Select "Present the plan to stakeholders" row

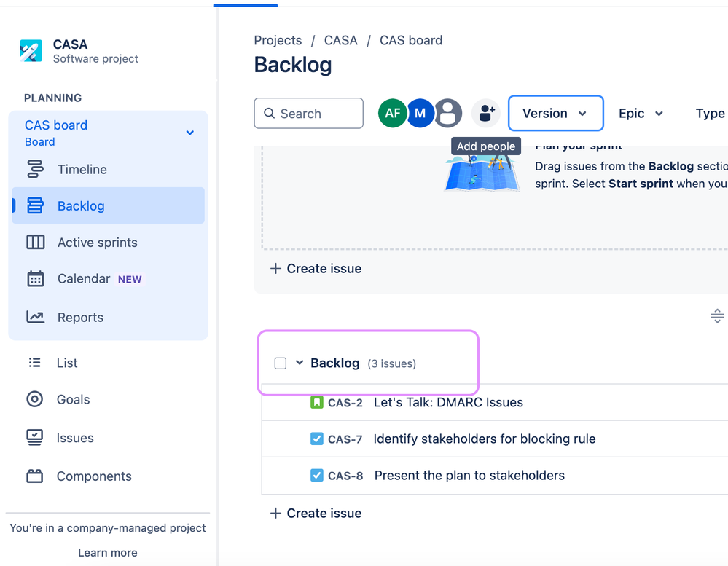click(x=495, y=476)
